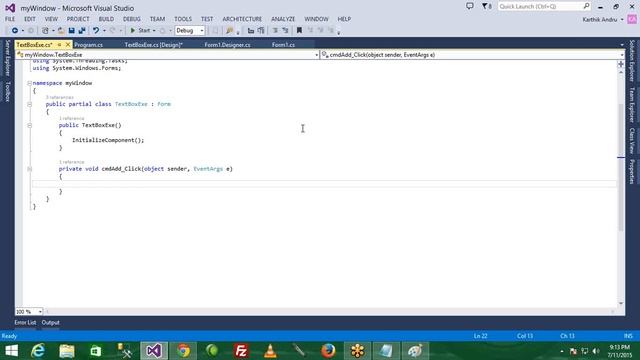Expand the Class View side panel
640x360 pixels.
point(632,140)
